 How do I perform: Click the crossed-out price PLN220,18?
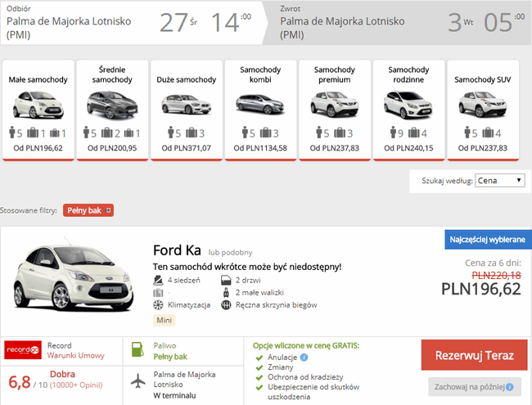(x=496, y=275)
